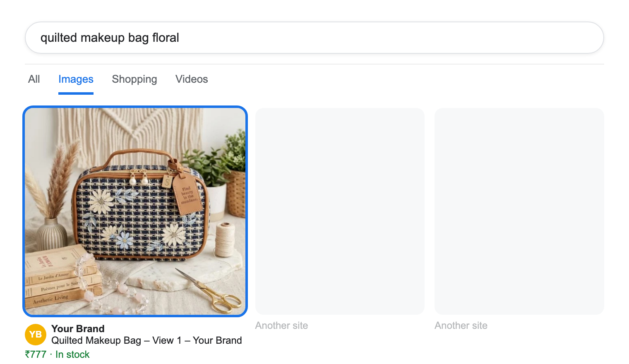Open the Shopping tab
Image resolution: width=629 pixels, height=364 pixels.
click(x=134, y=79)
